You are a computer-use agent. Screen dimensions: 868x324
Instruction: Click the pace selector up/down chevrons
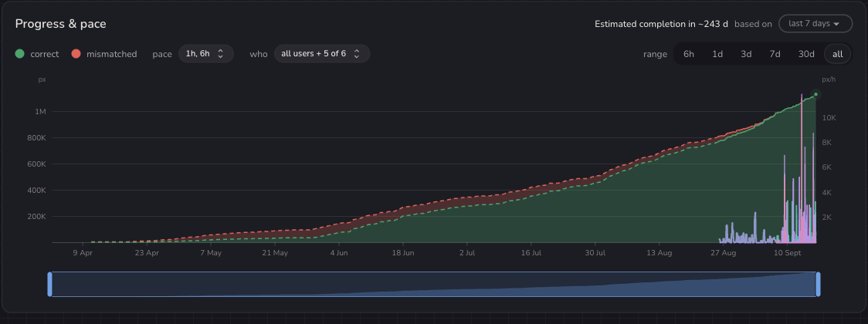pyautogui.click(x=220, y=54)
